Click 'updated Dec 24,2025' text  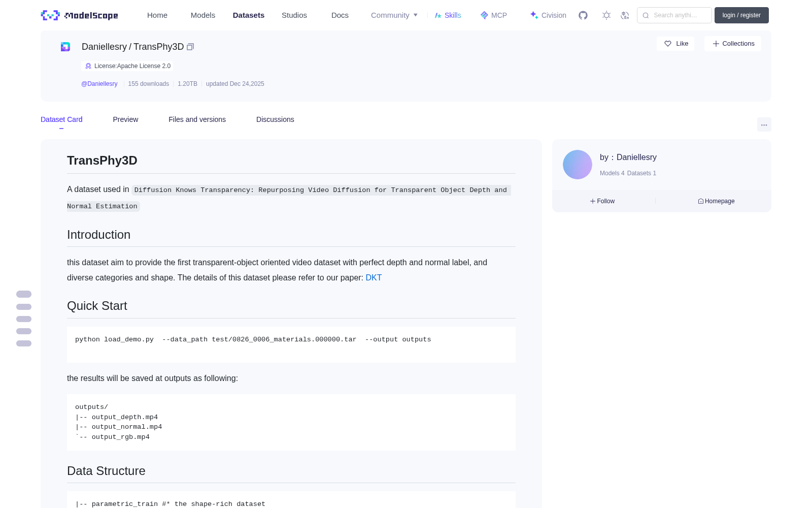pos(235,84)
